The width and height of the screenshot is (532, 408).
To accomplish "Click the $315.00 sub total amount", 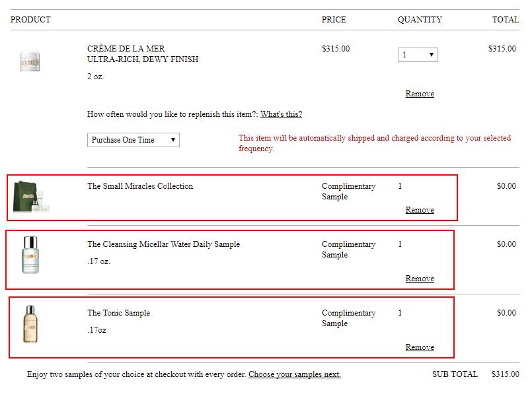I will [x=505, y=374].
